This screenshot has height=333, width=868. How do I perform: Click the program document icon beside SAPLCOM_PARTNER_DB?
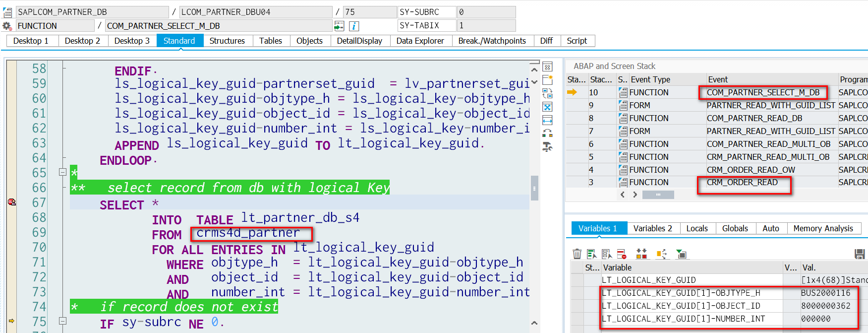pos(7,12)
